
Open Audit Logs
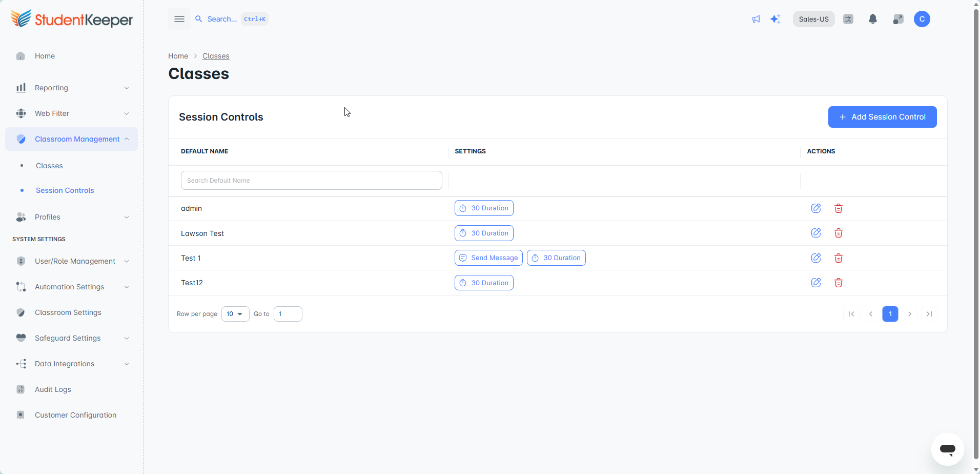(72, 389)
